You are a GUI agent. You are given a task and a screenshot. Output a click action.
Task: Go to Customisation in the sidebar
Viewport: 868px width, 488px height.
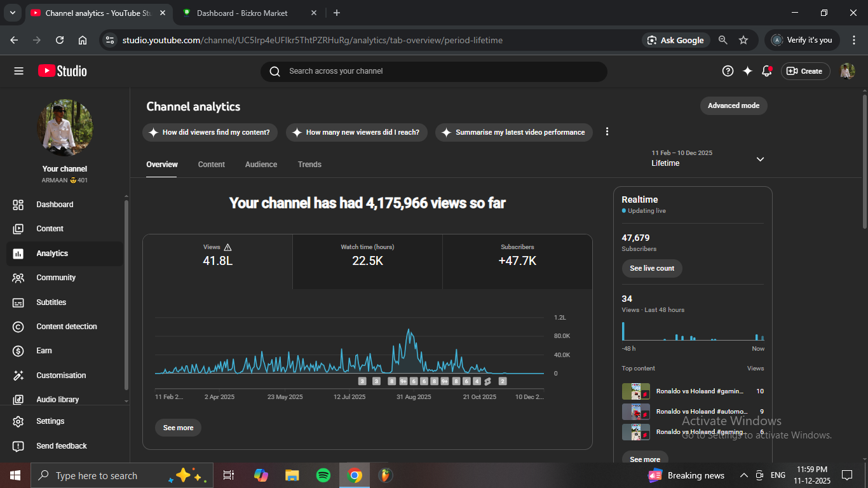tap(60, 376)
